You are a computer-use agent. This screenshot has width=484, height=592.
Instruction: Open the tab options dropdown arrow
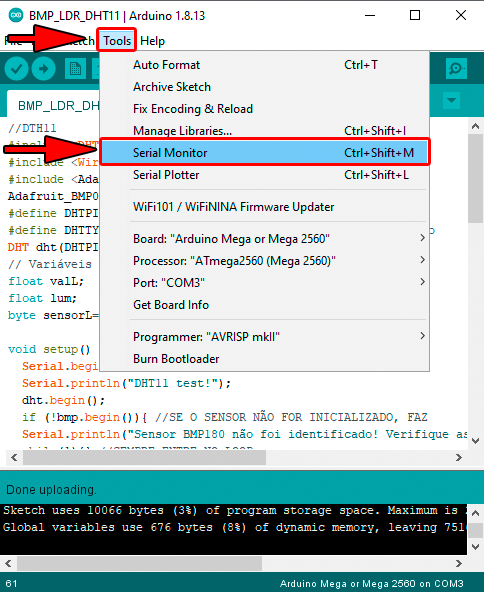click(x=452, y=100)
